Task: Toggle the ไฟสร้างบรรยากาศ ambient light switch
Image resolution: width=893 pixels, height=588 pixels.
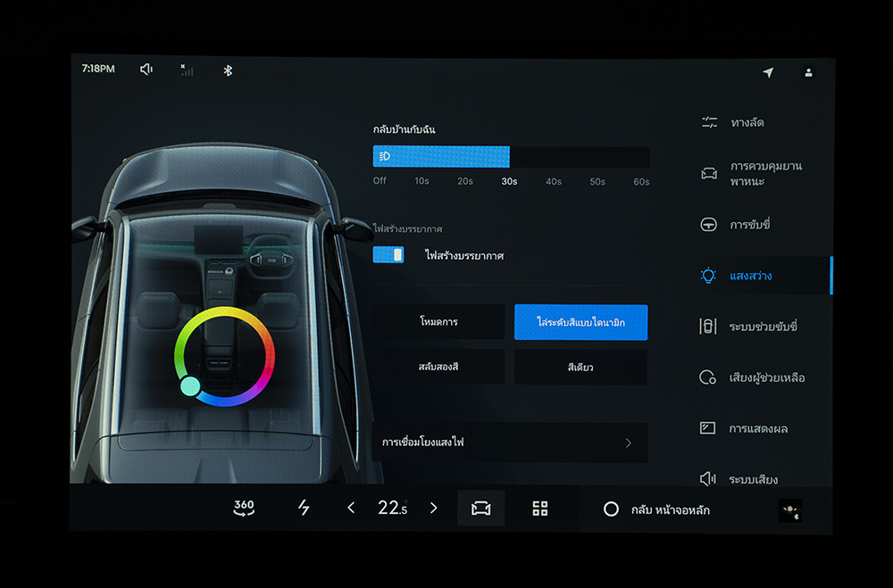Action: [388, 254]
